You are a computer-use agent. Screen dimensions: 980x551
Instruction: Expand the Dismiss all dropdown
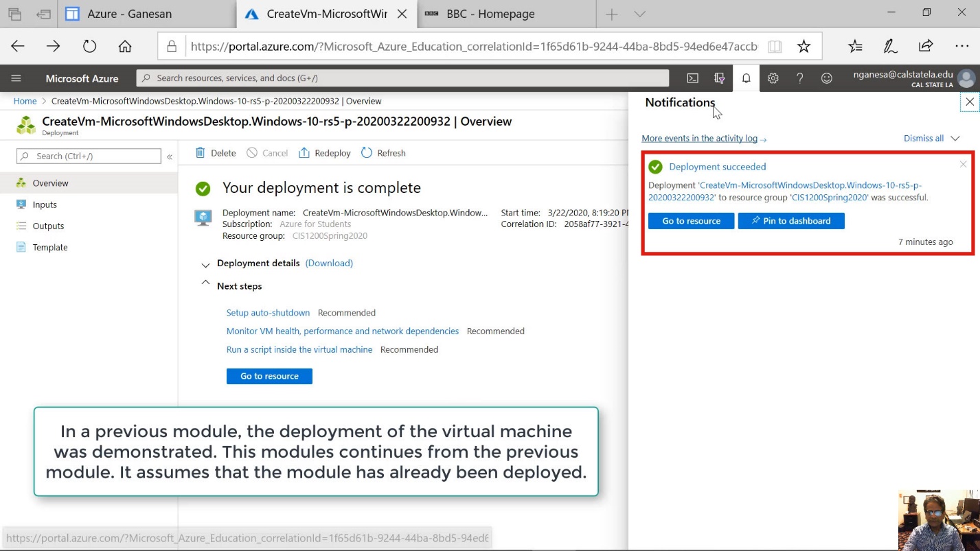(955, 139)
